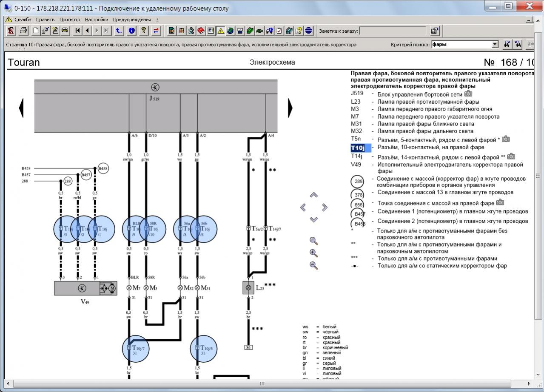Click the T10j/9 BLR connector circle
Viewport: 544px width, 392px height.
click(x=136, y=229)
